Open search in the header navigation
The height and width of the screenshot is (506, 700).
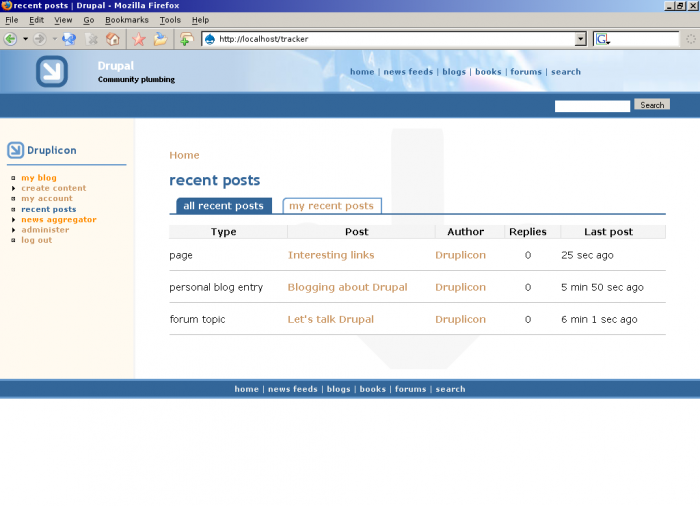click(x=566, y=72)
